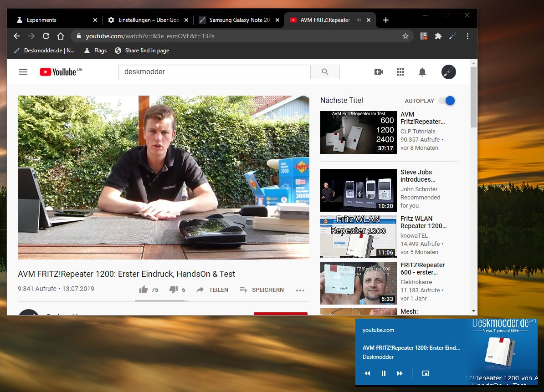Open the AVM Fritz!Repeater im Test thumbnail

(x=359, y=132)
